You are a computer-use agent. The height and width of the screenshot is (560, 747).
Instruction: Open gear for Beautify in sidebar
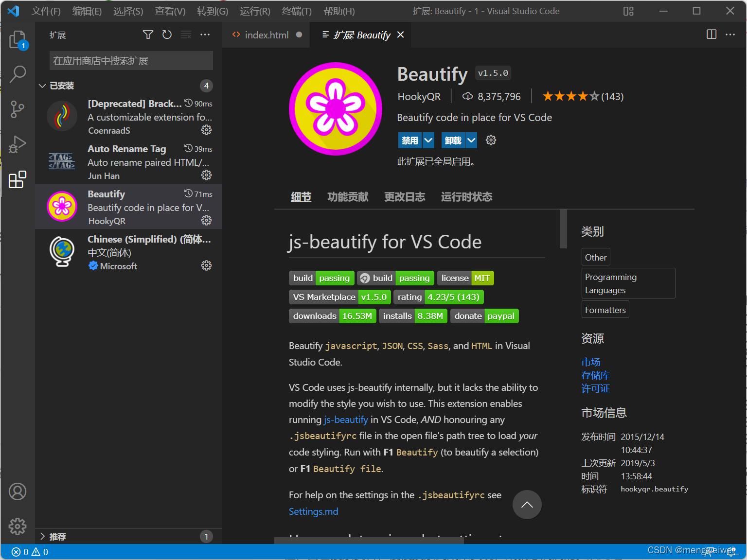click(207, 220)
